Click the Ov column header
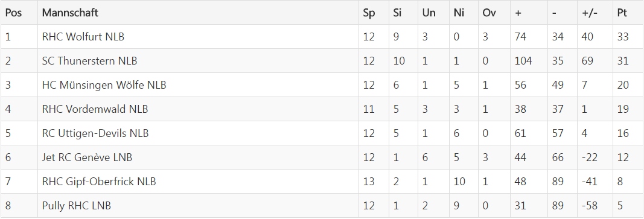The height and width of the screenshot is (219, 644). tap(489, 13)
